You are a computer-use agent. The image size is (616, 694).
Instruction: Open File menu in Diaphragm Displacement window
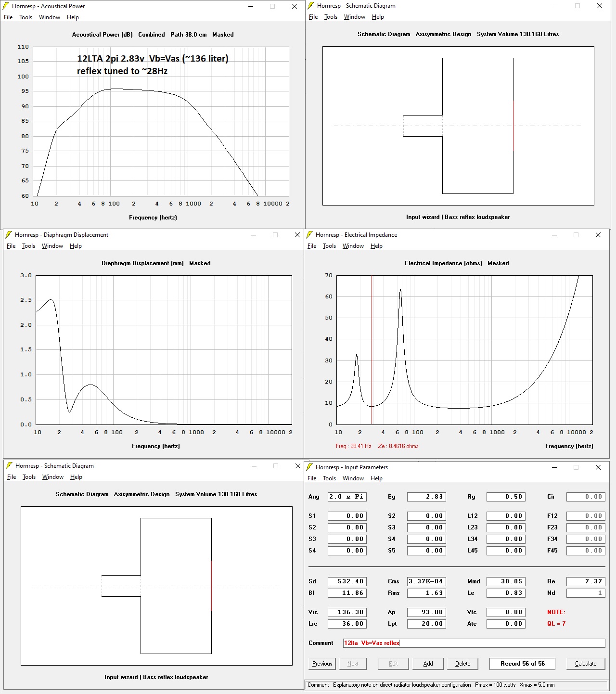(11, 246)
